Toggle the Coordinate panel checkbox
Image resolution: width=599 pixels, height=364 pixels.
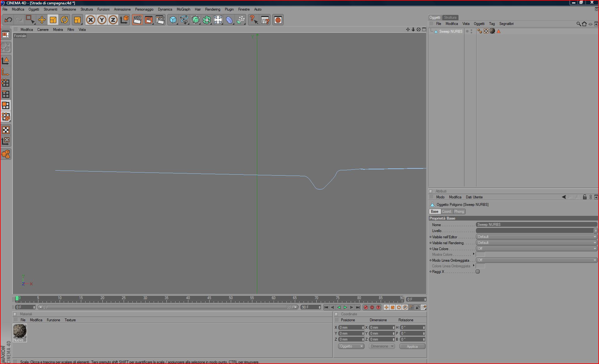tap(336, 314)
